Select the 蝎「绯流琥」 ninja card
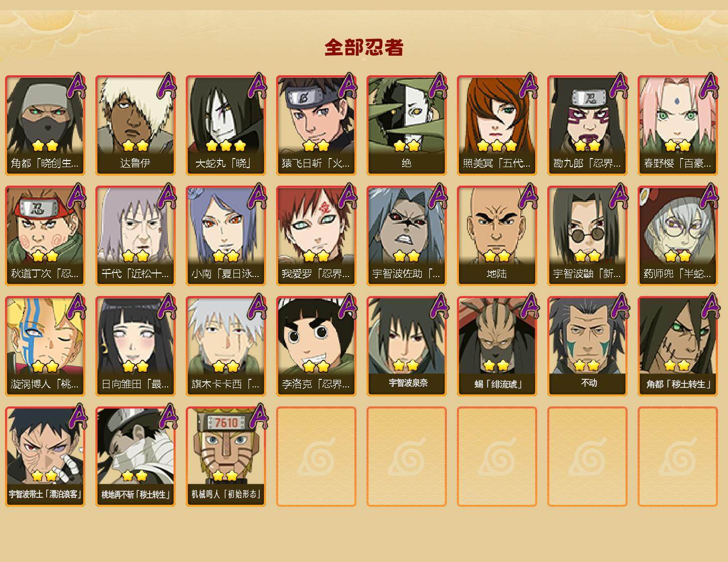This screenshot has height=562, width=728. pos(497,346)
